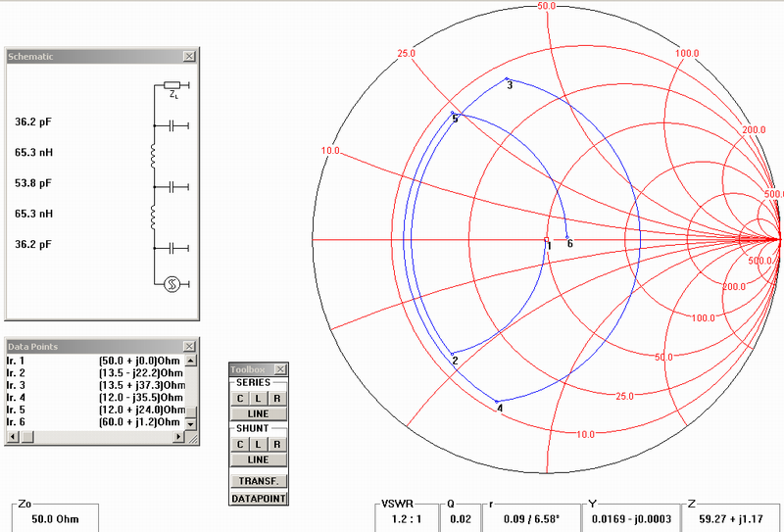784x532 pixels.
Task: Click point 1 marker at Smith chart center
Action: click(547, 239)
